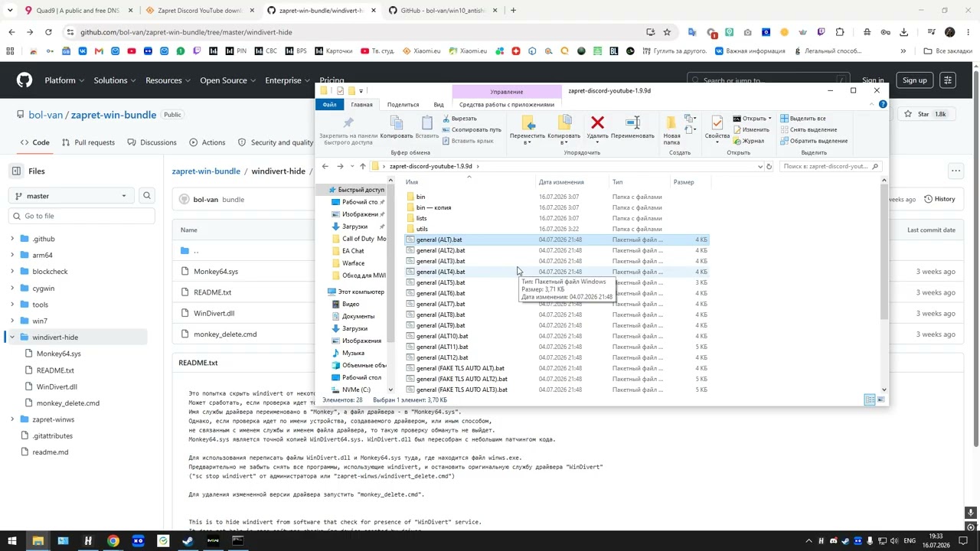Click the Delete (Удалить) red X icon

pyautogui.click(x=597, y=122)
